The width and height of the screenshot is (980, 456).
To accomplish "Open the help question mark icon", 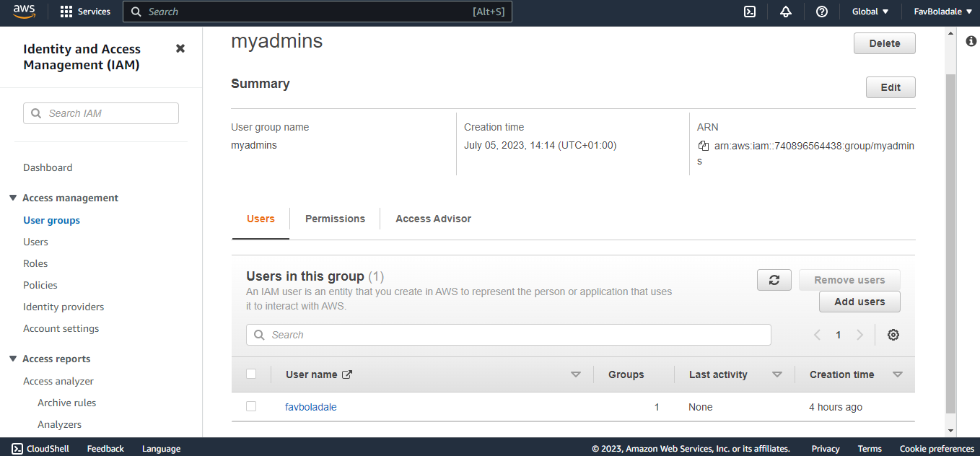I will pyautogui.click(x=821, y=12).
